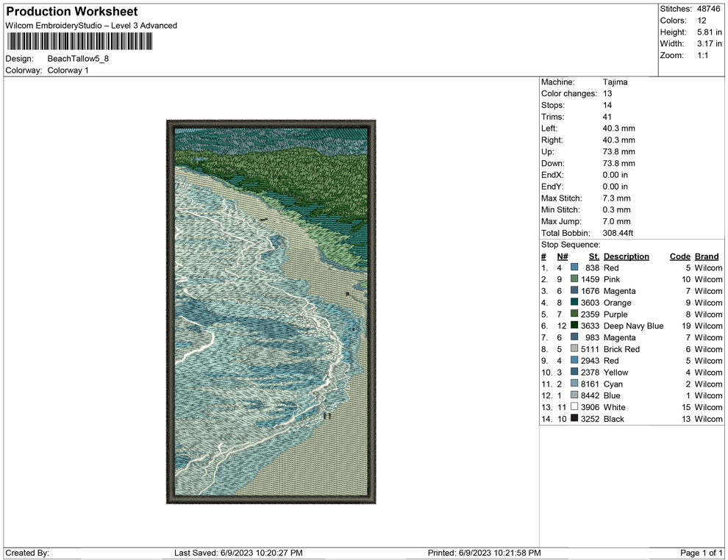Click stitch count 3603 in the Orange row

[x=590, y=303]
